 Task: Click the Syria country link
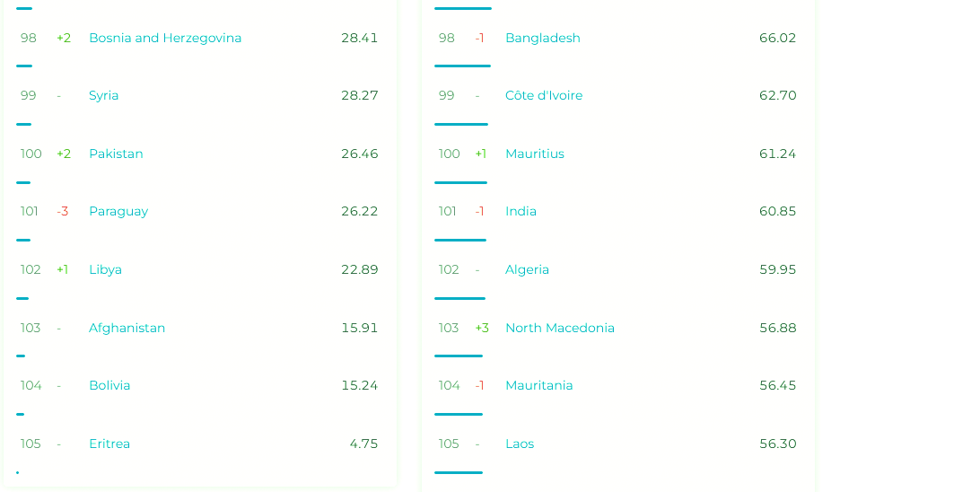[103, 96]
